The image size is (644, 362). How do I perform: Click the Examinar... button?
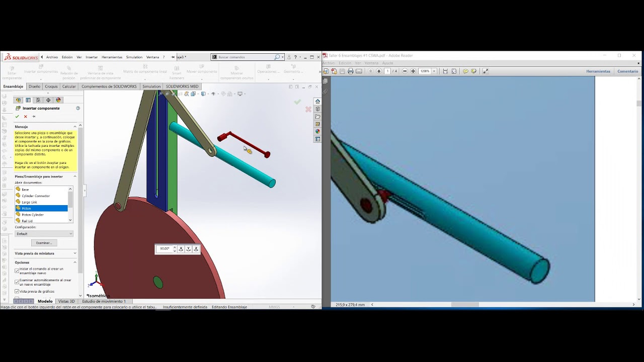44,243
